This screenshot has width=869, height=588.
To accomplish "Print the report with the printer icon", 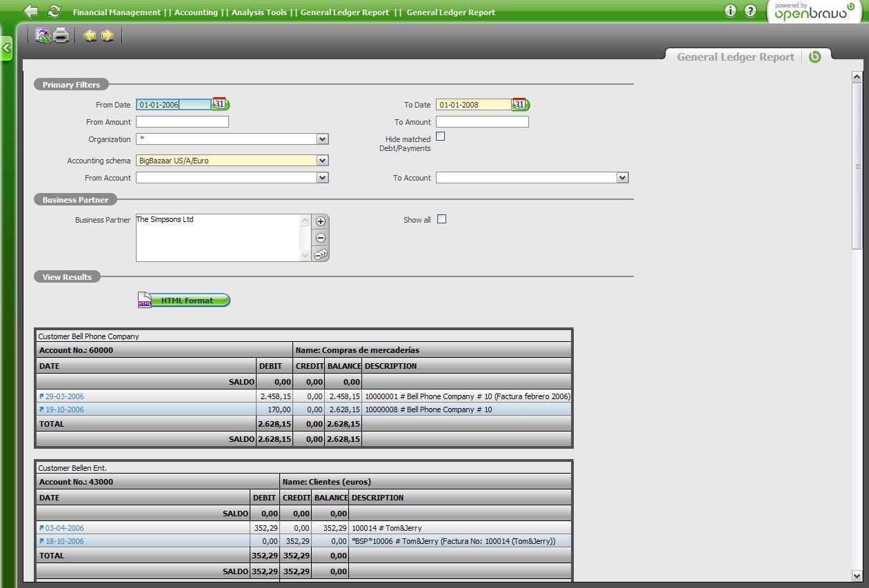I will (x=61, y=35).
